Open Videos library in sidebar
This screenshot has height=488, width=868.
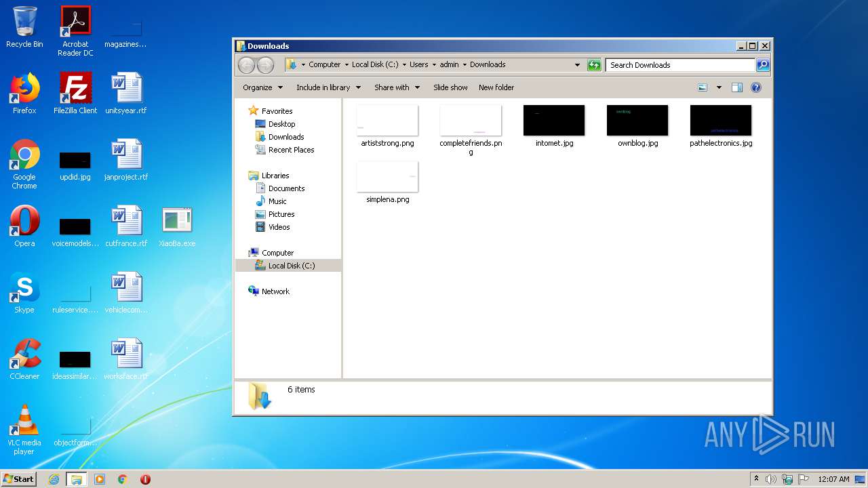[273, 227]
